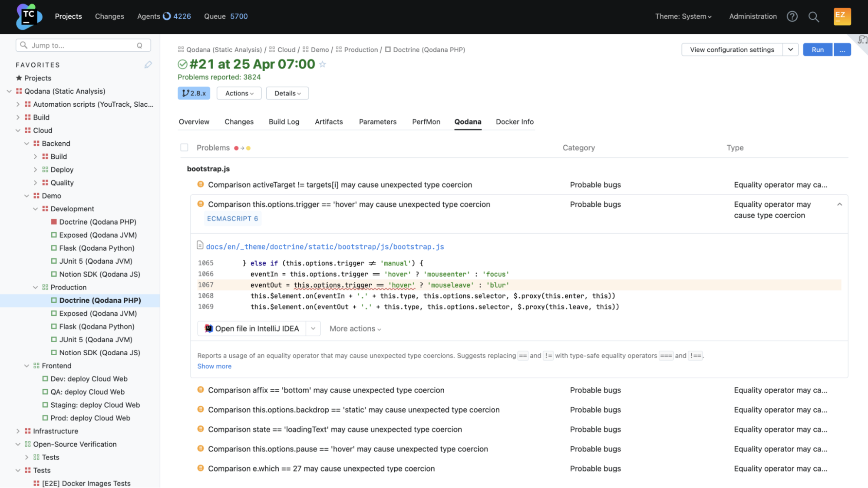Toggle the red-to-yellow severity filter dots

[x=242, y=148]
